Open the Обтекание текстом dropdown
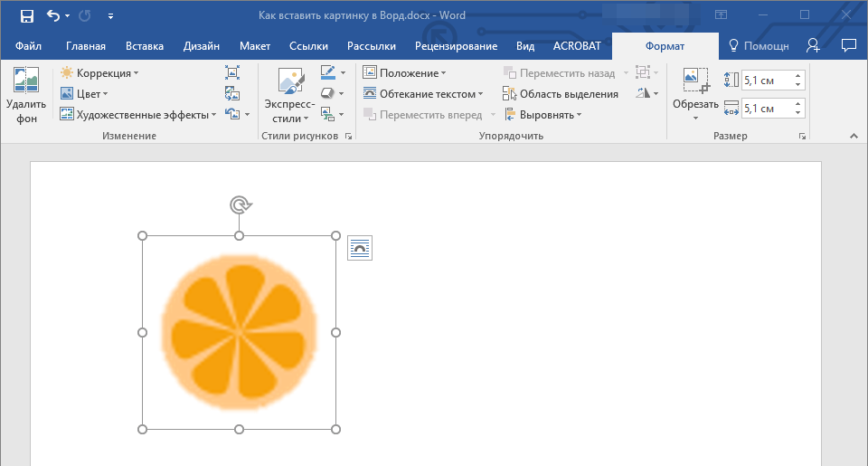The image size is (868, 466). (x=422, y=94)
